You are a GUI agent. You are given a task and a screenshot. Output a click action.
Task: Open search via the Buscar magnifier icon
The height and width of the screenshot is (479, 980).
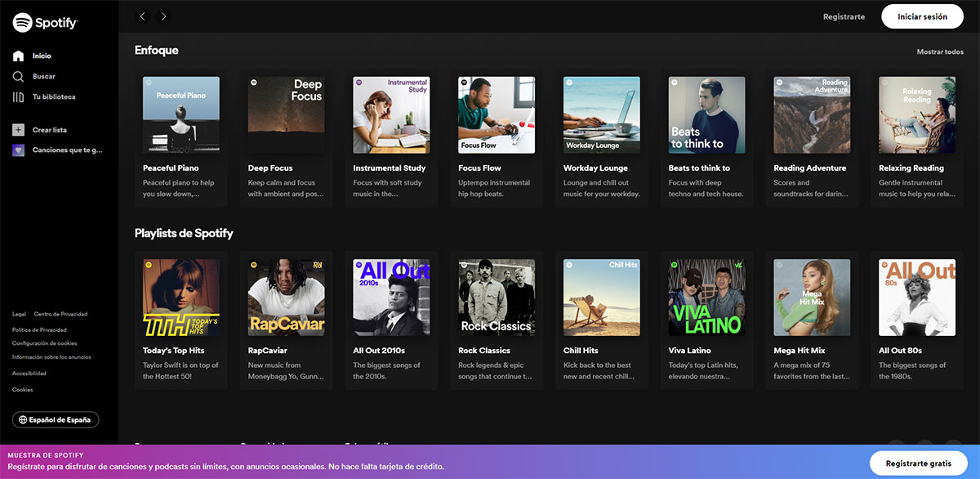point(18,77)
